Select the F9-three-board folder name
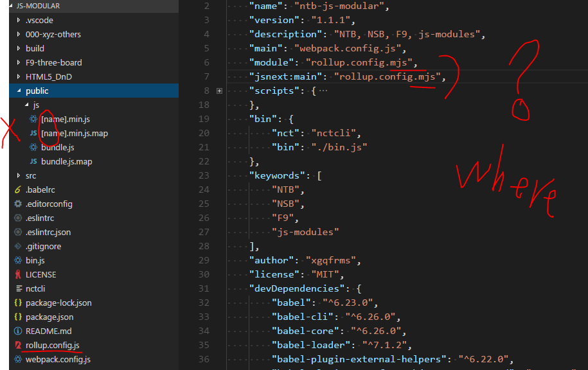Screen dimensions: 588x370 (53, 62)
